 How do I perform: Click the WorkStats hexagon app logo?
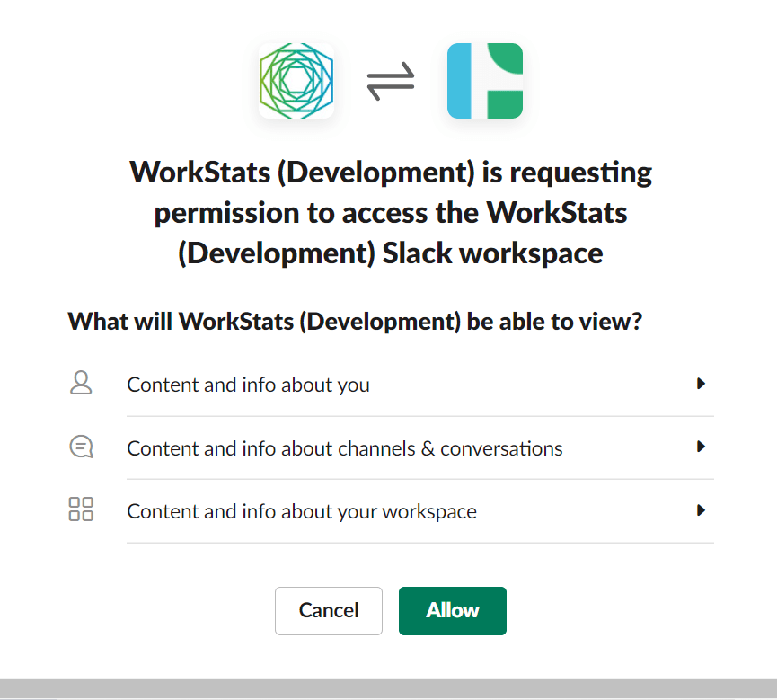coord(296,81)
